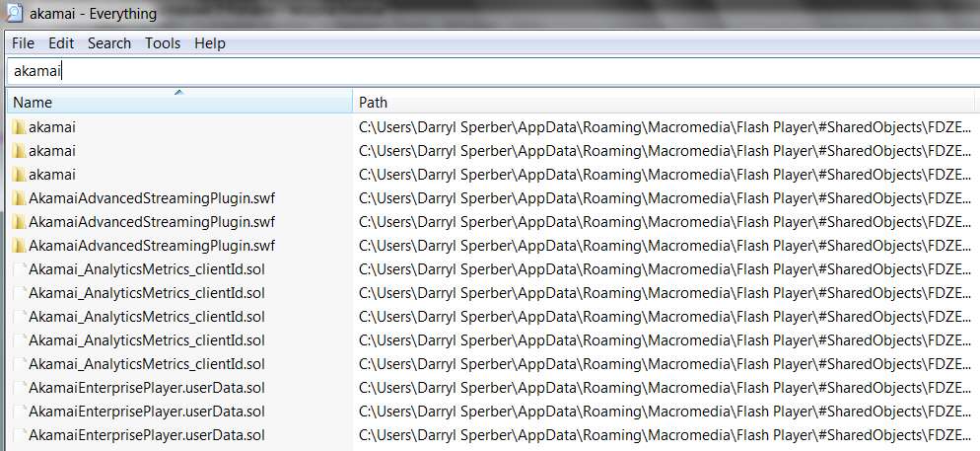The height and width of the screenshot is (451, 980).
Task: Open the Help menu
Action: coord(209,43)
